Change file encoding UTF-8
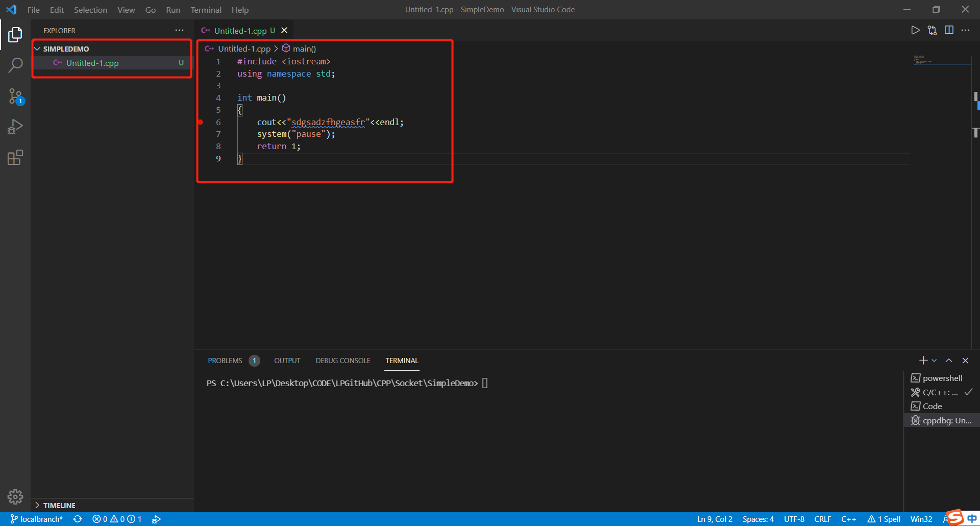Screen dimensions: 980x526 pyautogui.click(x=794, y=519)
